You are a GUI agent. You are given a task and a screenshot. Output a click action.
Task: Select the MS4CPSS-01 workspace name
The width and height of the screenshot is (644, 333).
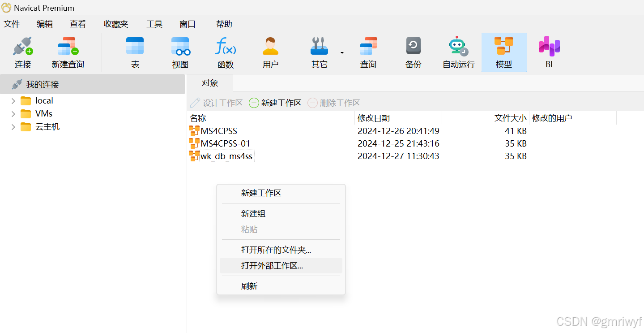(225, 144)
